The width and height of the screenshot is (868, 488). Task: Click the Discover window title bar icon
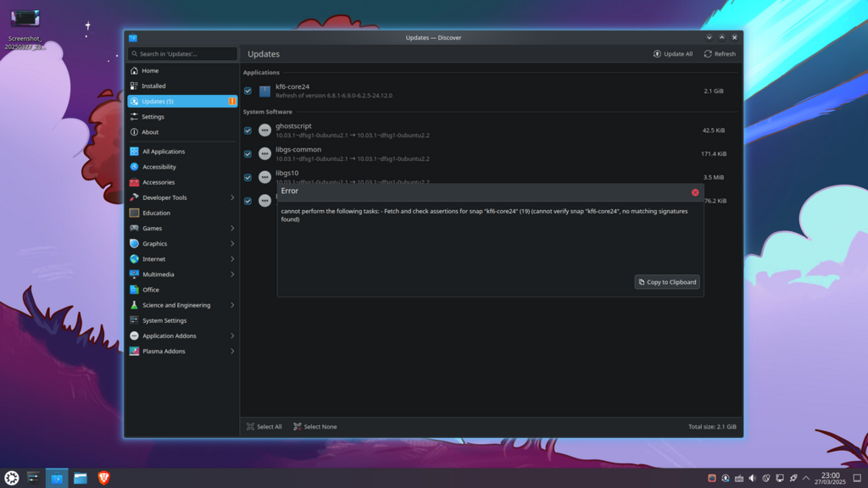pyautogui.click(x=133, y=37)
